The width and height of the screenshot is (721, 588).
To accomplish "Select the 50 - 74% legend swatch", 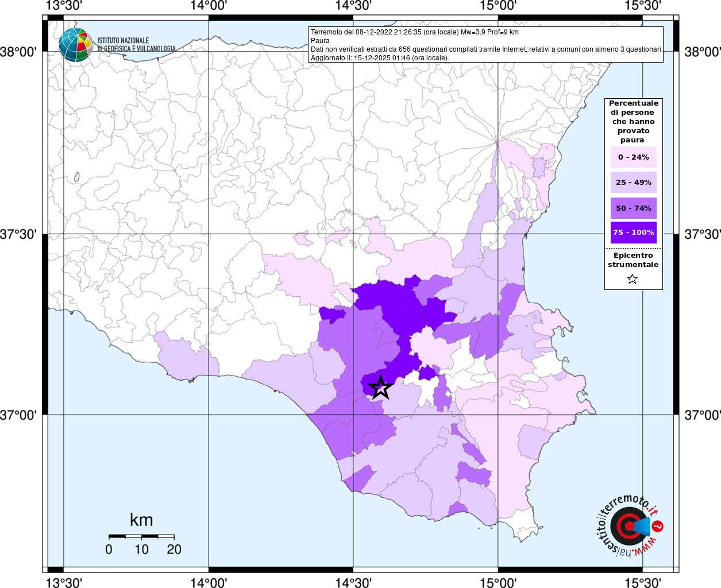I will point(633,208).
